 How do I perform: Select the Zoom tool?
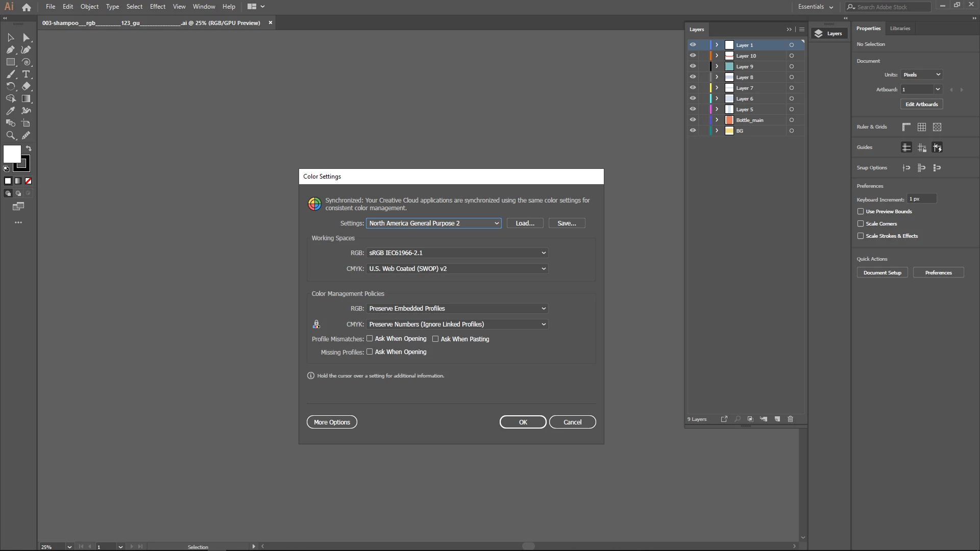(10, 136)
